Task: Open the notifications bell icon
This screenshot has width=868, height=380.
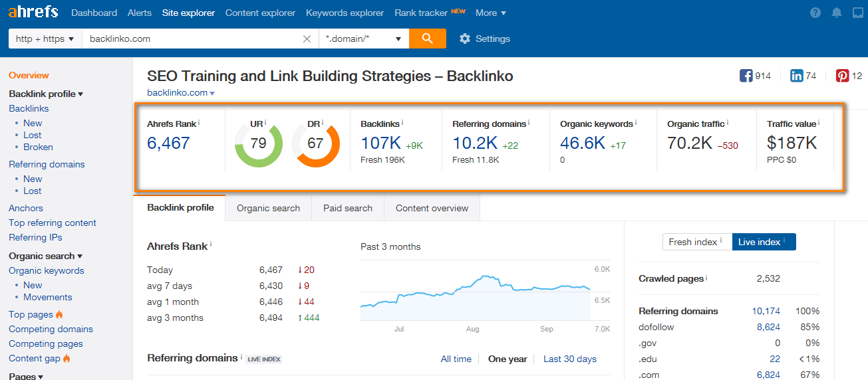Action: coord(837,13)
